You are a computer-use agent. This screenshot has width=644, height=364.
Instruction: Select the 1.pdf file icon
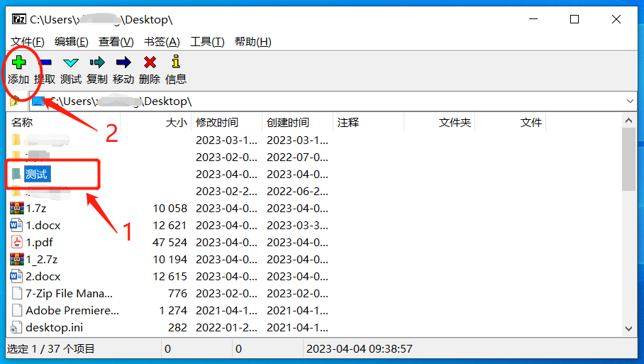point(16,243)
